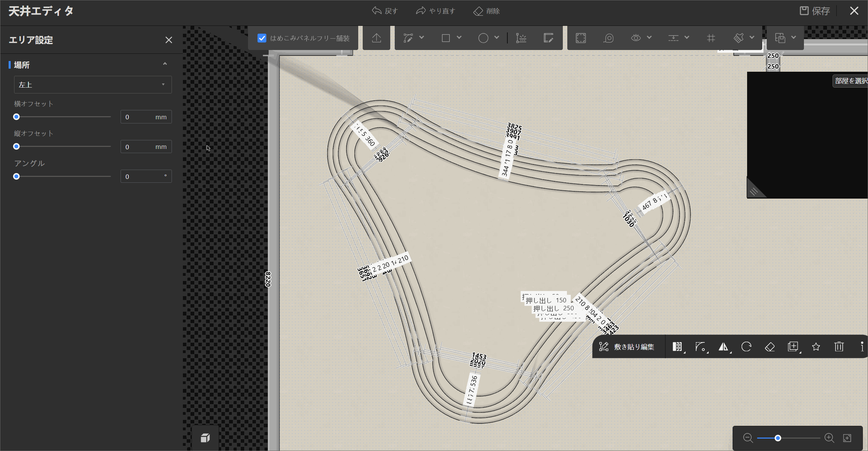The width and height of the screenshot is (868, 451).
Task: Click the eraser icon in floating toolbar
Action: coord(770,347)
